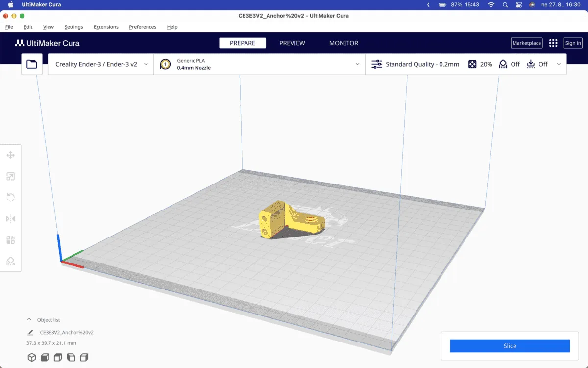The height and width of the screenshot is (368, 588).
Task: Click the UltiMaker apps grid icon
Action: point(553,43)
